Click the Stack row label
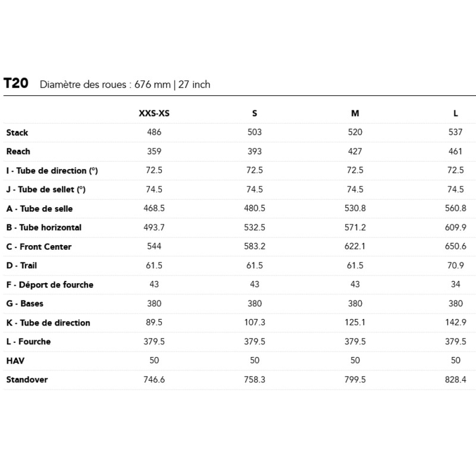Image resolution: width=476 pixels, height=476 pixels. click(x=17, y=133)
